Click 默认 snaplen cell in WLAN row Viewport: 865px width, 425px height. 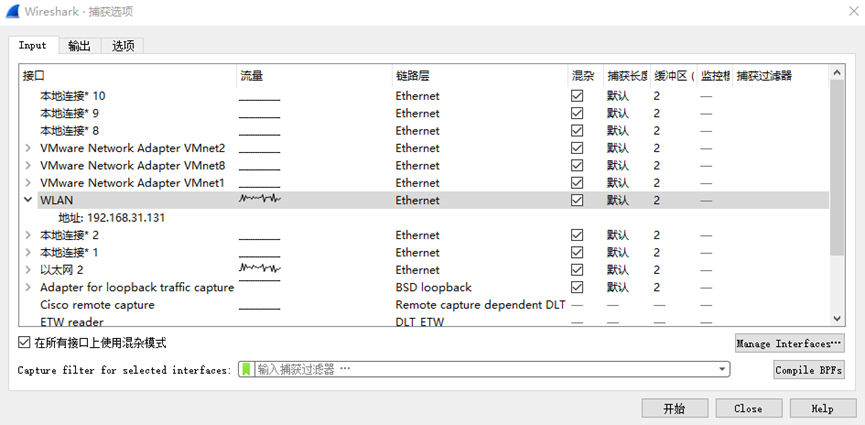coord(618,200)
